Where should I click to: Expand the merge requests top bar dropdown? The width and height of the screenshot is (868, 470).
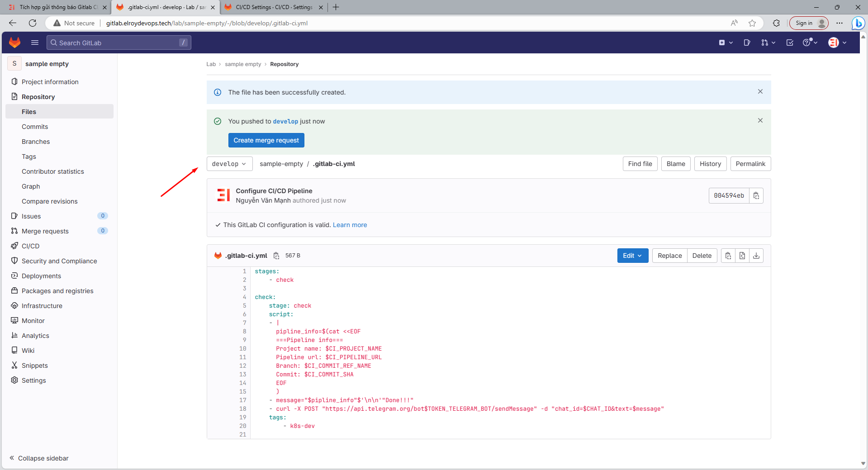tap(768, 43)
